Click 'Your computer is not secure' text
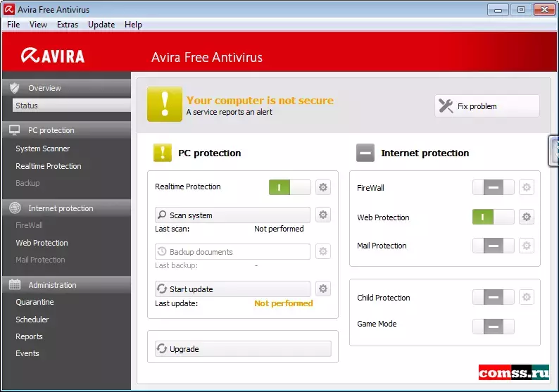The height and width of the screenshot is (392, 559). tap(260, 101)
